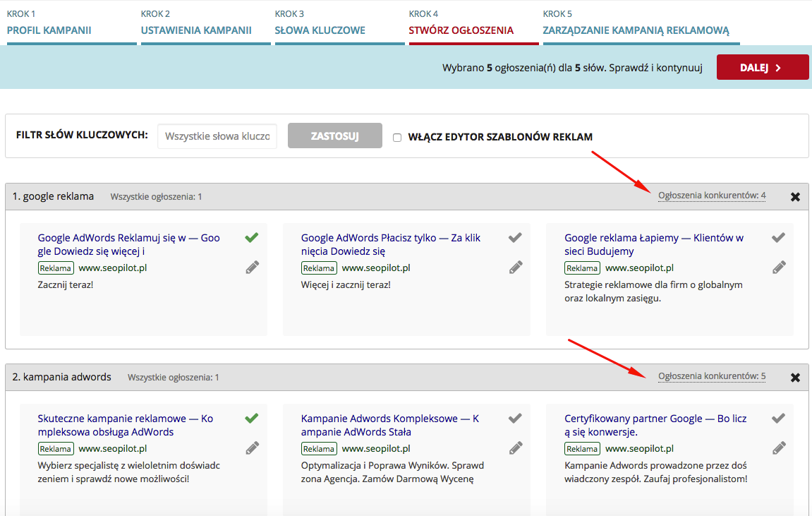Select the 'Google AdWords Reklamuj się w' ad checkmark
Viewport: 812px width, 516px height.
tap(252, 238)
